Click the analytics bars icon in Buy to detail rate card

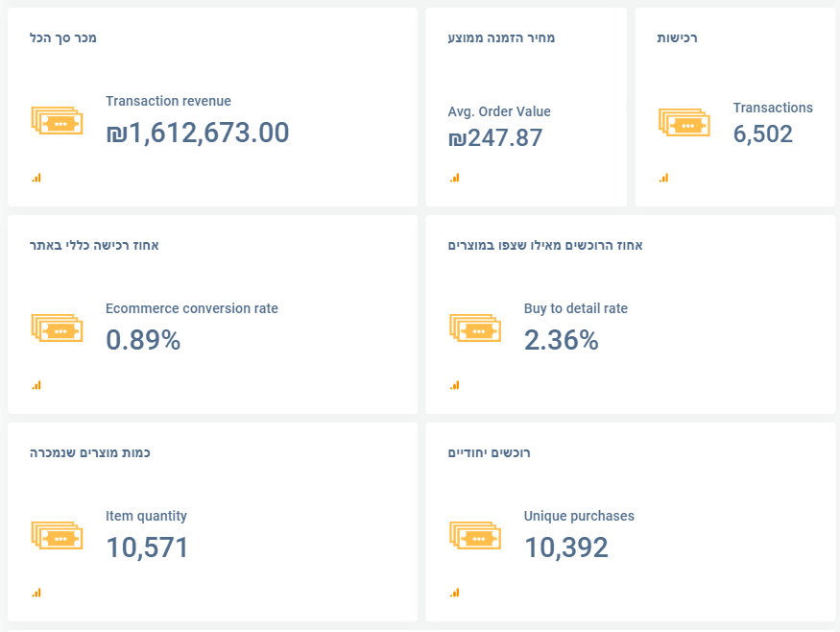[455, 385]
